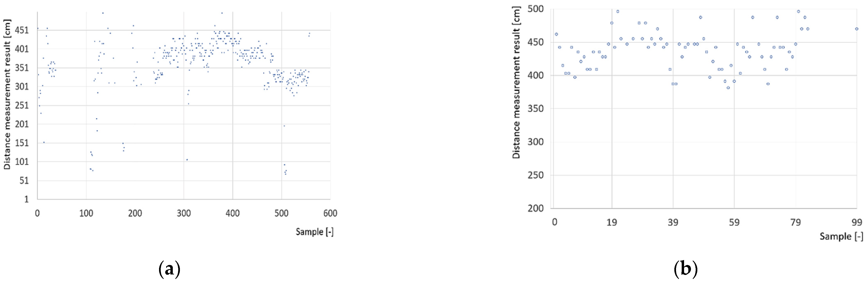Select the 51 y-axis tick label
This screenshot has height=283, width=868.
[24, 181]
